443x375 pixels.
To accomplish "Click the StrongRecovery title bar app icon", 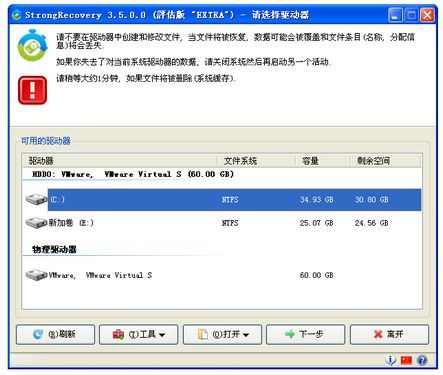I will coord(17,15).
